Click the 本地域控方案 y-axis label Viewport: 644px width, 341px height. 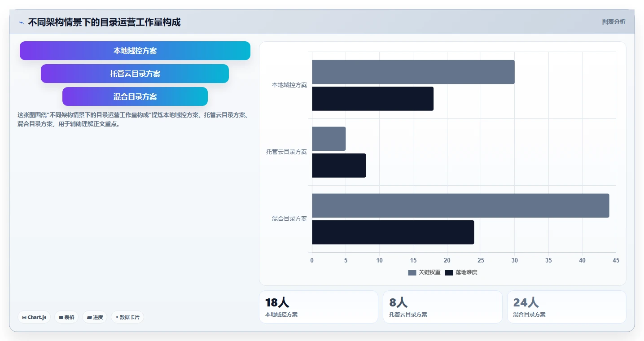tap(289, 85)
